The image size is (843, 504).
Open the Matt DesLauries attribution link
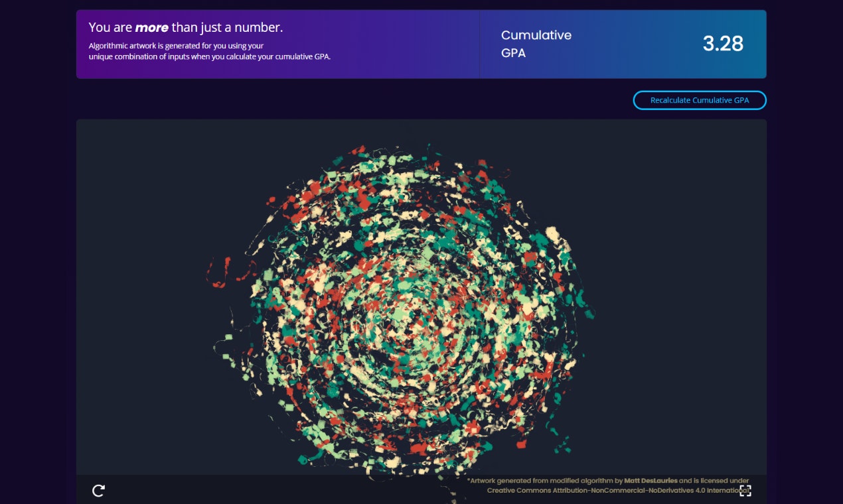[x=651, y=480]
